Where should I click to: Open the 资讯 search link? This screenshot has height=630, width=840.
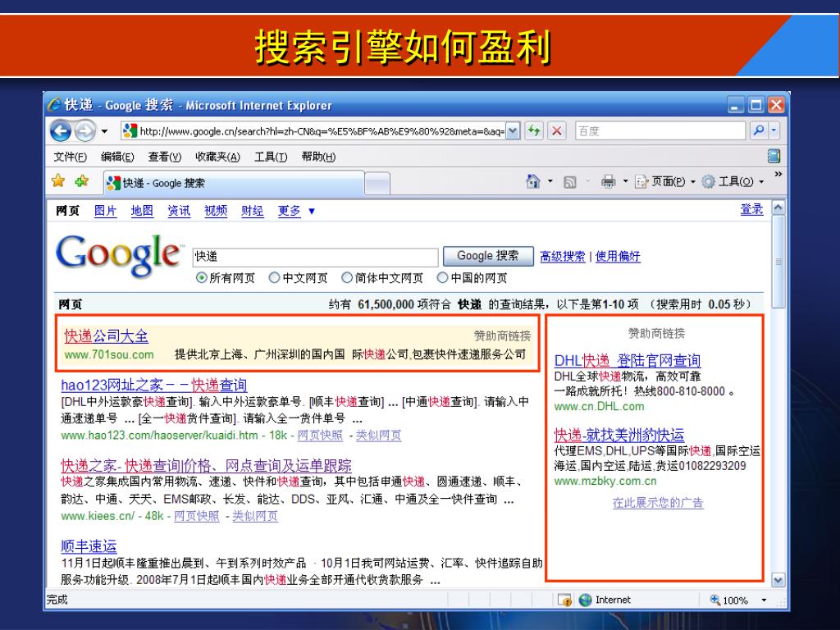coord(179,211)
